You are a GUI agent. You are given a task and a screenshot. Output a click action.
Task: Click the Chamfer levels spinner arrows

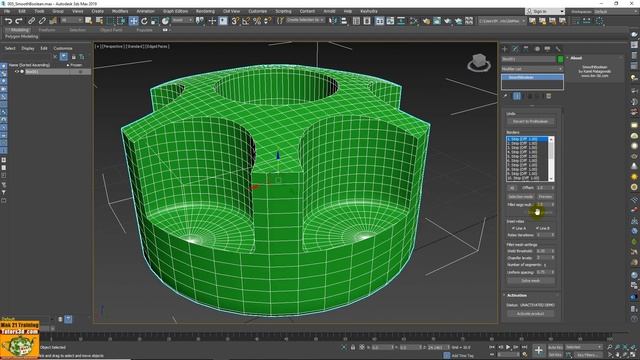[x=553, y=258]
